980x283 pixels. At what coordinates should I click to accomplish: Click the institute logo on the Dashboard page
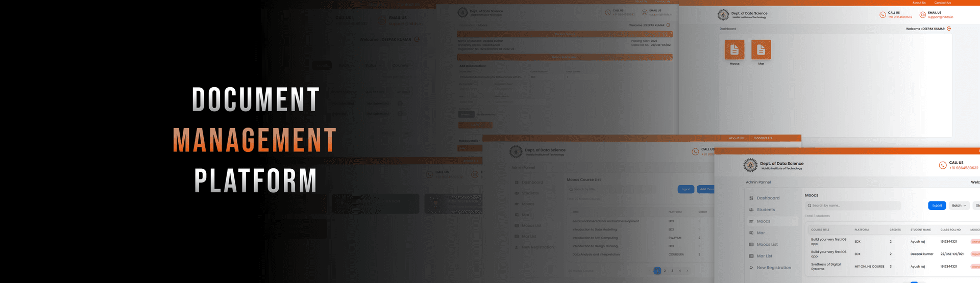723,15
